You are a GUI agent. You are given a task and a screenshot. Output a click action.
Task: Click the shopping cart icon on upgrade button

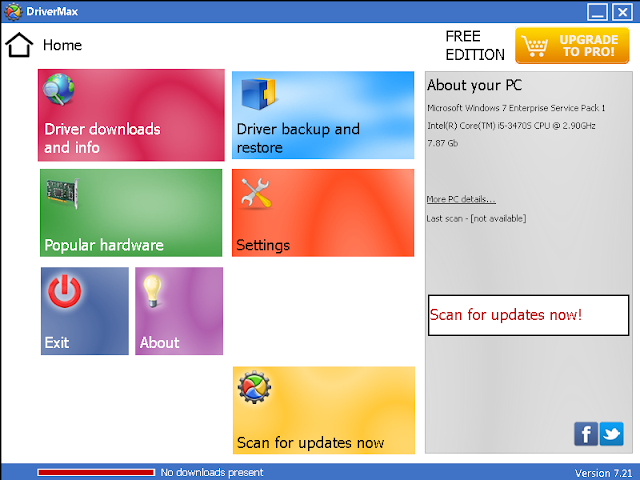click(x=535, y=47)
